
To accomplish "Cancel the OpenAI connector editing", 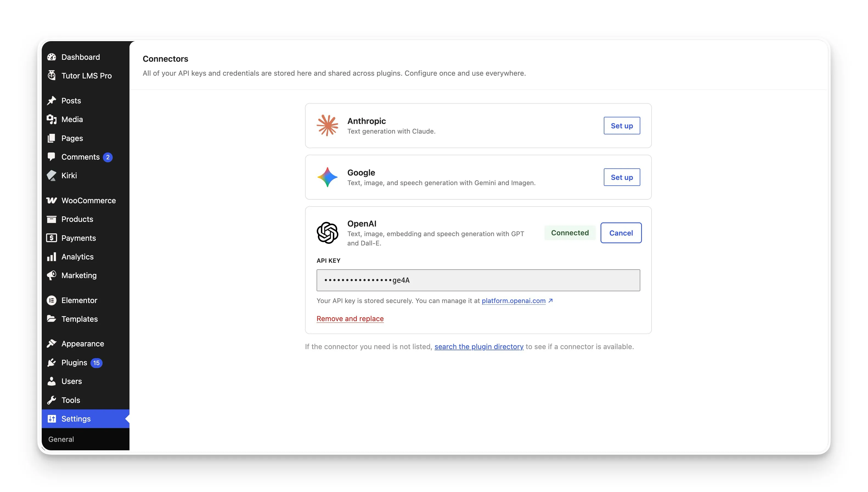I will tap(621, 233).
